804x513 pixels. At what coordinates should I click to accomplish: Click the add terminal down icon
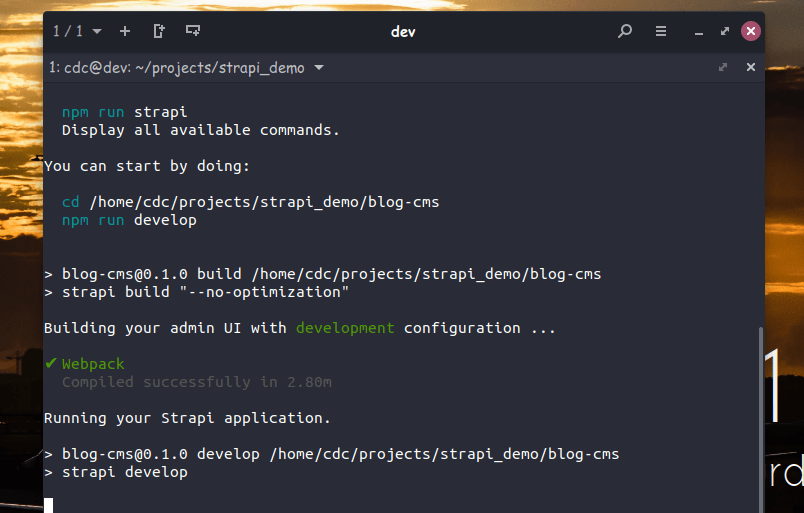[x=193, y=31]
